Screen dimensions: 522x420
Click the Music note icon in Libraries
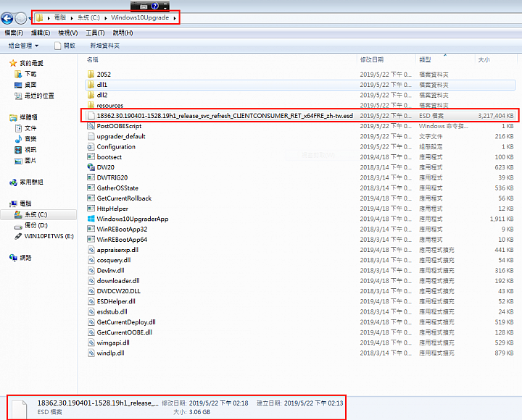18,138
